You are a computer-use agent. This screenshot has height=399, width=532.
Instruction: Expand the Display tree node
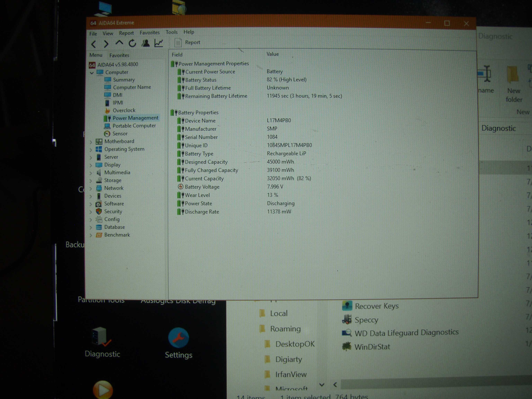[x=91, y=165]
